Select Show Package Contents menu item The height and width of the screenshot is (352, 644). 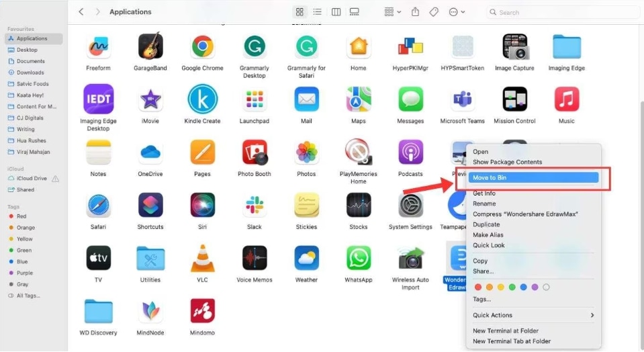click(x=507, y=162)
